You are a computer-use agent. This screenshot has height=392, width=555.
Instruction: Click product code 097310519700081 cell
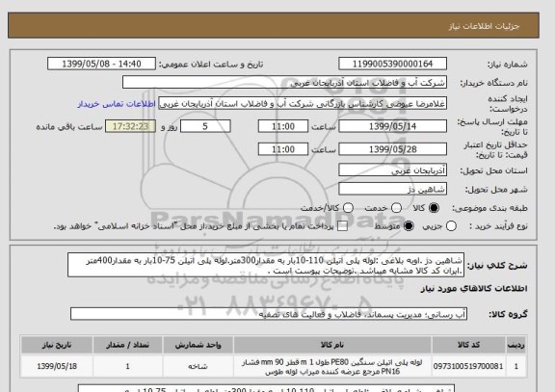tap(468, 367)
